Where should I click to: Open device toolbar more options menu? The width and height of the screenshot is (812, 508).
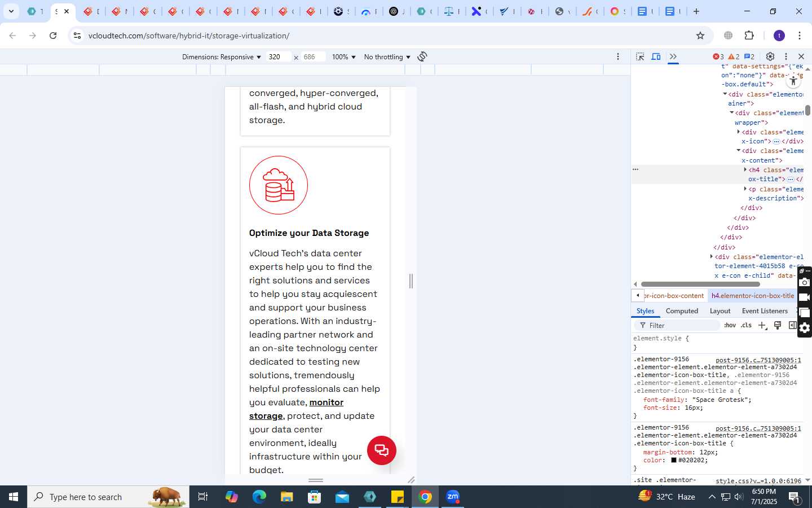pyautogui.click(x=618, y=56)
